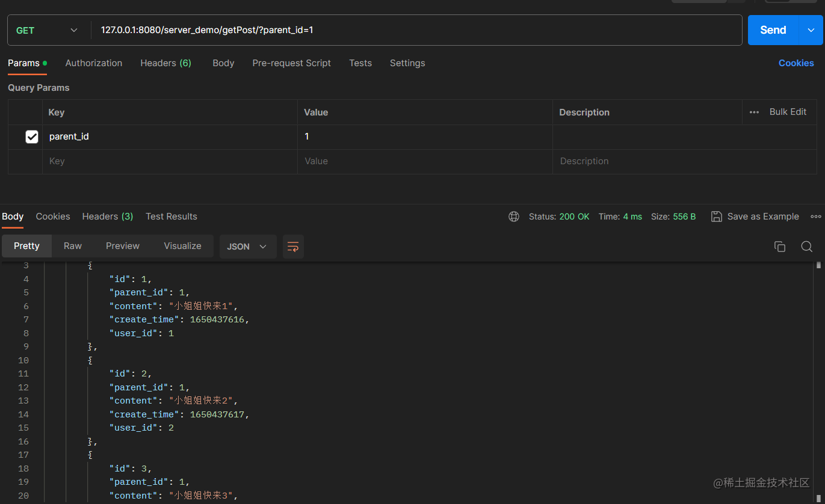The image size is (825, 504).
Task: Toggle line wrap icon next to JSON
Action: tap(293, 247)
